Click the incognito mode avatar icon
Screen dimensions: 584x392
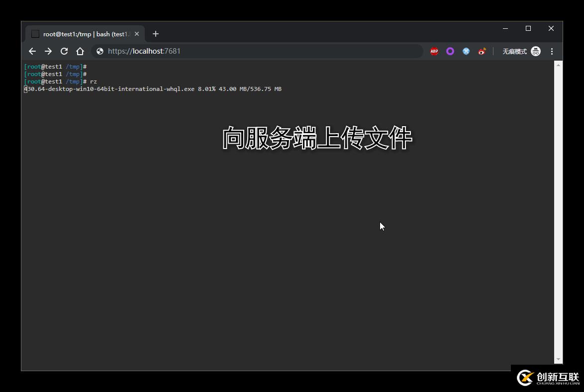pos(535,51)
